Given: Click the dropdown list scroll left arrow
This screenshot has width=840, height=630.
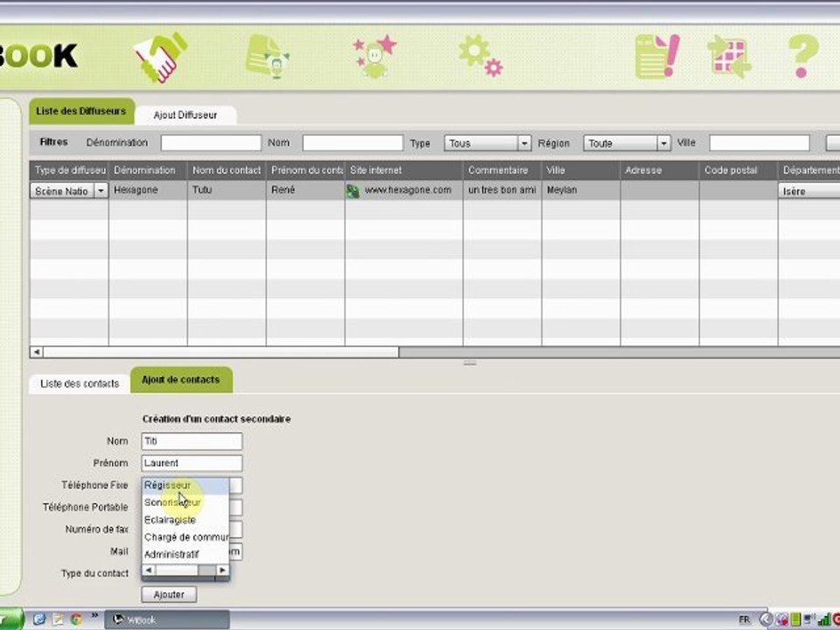Looking at the screenshot, I should 149,570.
